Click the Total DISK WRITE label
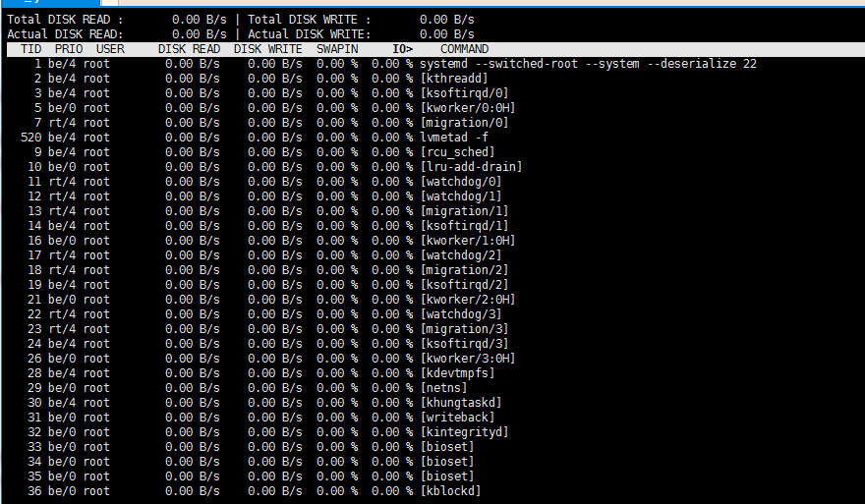This screenshot has width=865, height=504. (309, 20)
